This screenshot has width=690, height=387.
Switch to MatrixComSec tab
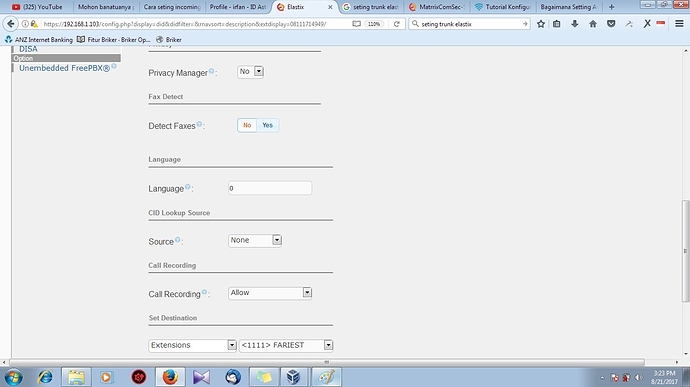click(x=437, y=7)
